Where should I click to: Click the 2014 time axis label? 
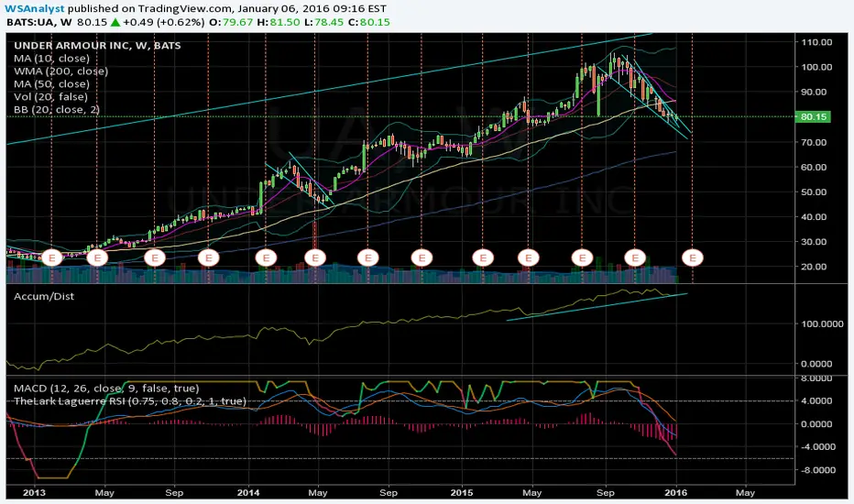[248, 493]
